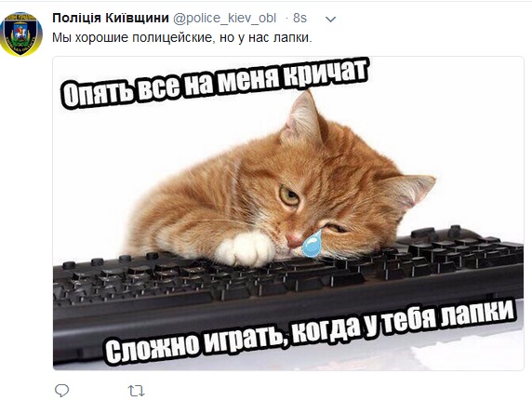
Task: Click the retweet arrows icon
Action: pyautogui.click(x=137, y=391)
